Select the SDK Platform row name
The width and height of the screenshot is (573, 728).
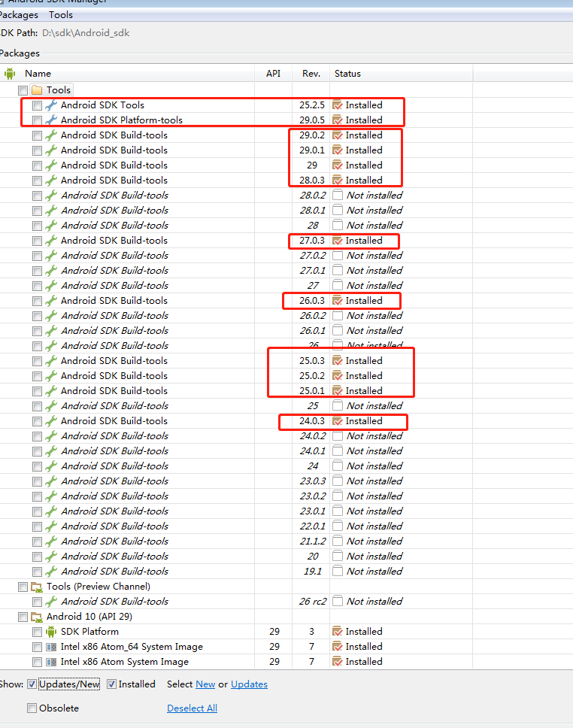[x=89, y=632]
